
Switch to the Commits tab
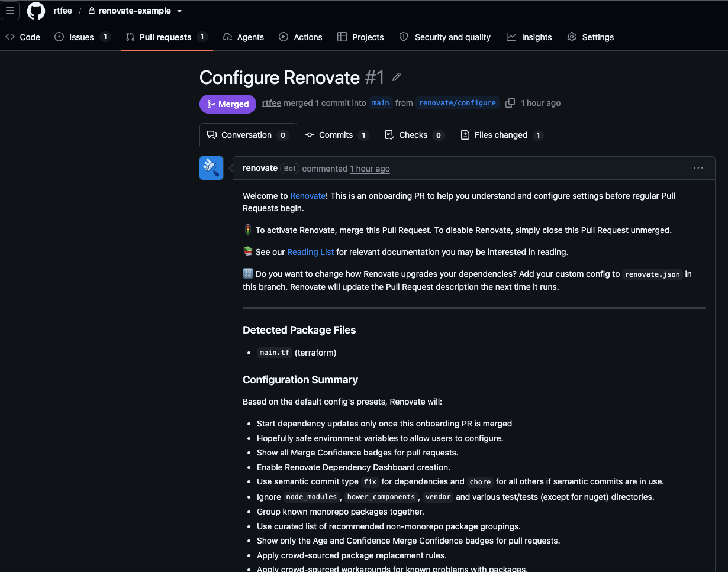337,135
